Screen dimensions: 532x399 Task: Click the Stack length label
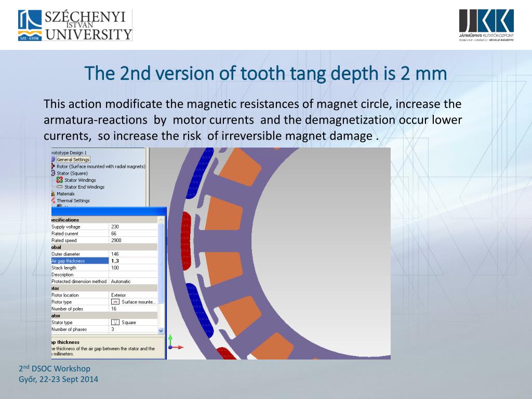[64, 268]
